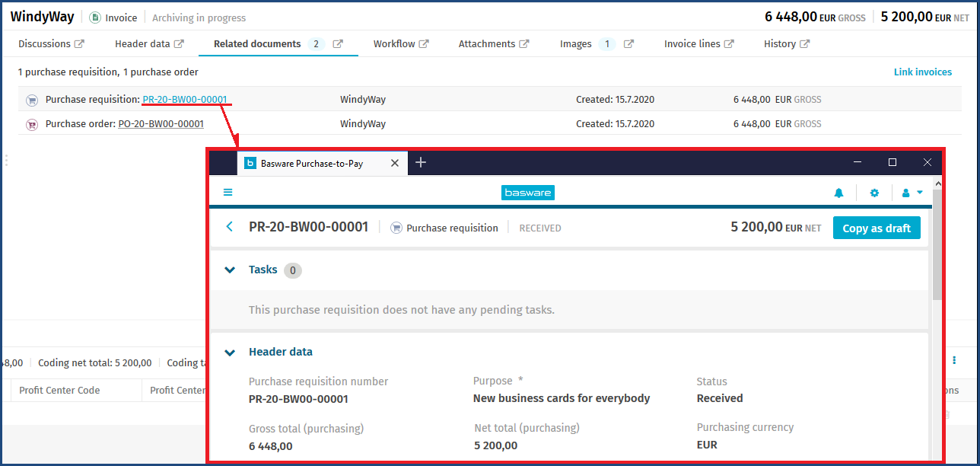Open the History tab
The height and width of the screenshot is (466, 980).
point(780,44)
